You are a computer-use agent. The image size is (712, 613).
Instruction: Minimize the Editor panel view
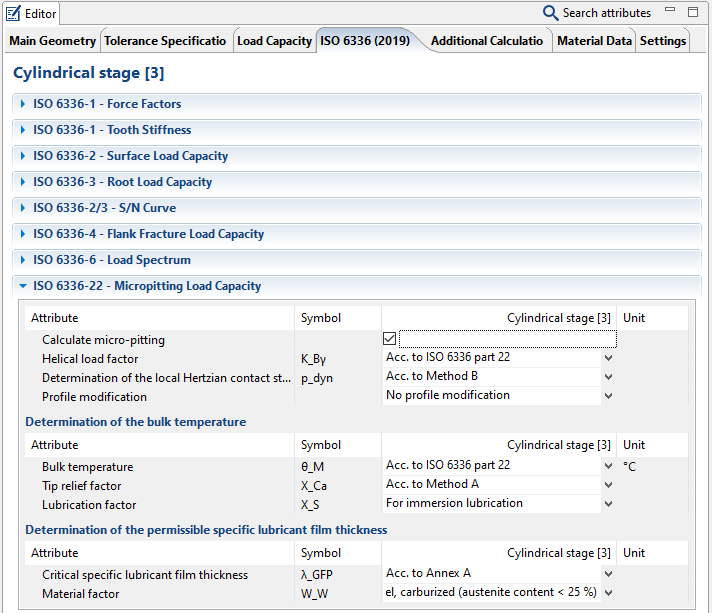point(669,12)
